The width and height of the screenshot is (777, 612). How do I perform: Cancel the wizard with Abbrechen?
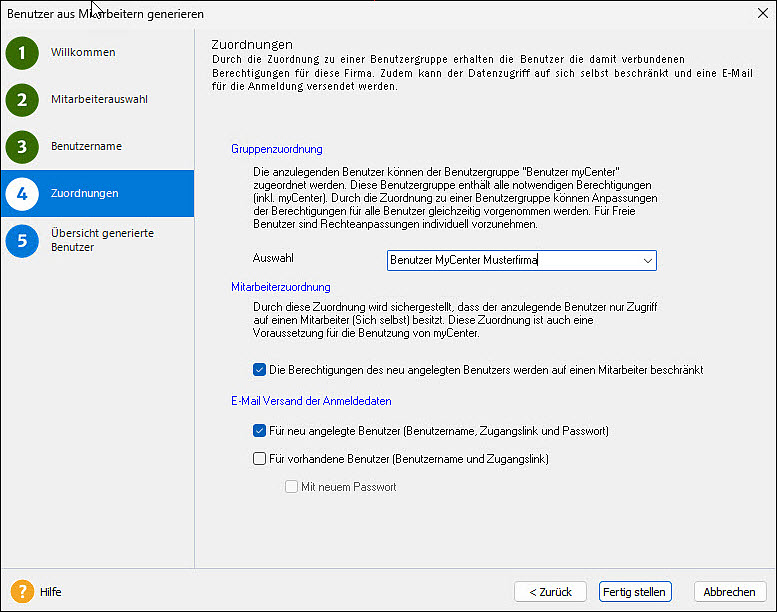pos(729,592)
